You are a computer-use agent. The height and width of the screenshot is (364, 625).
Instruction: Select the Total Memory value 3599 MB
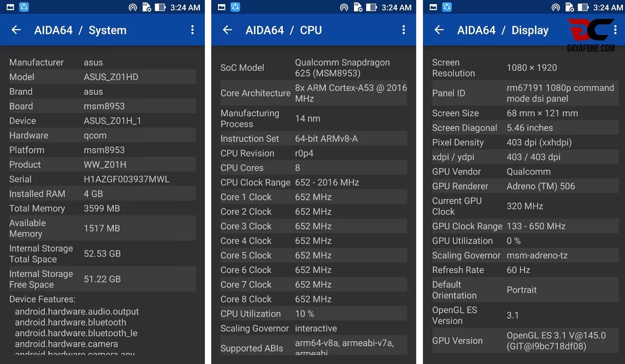[102, 209]
